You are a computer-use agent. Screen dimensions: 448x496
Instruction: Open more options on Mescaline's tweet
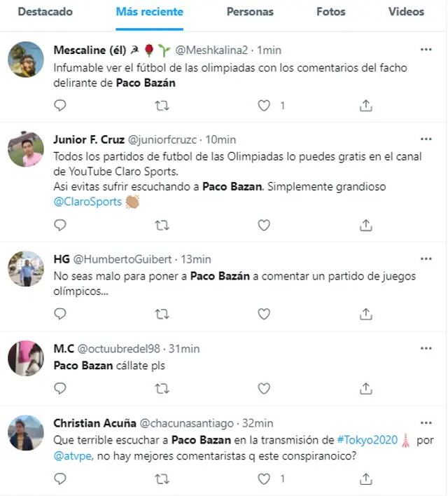coord(426,50)
